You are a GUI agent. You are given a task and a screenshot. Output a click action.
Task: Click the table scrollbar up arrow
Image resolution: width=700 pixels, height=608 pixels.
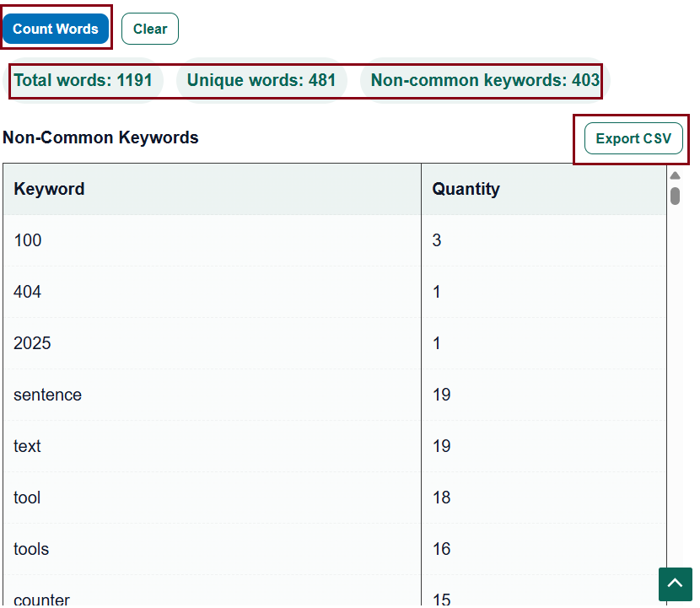(675, 175)
